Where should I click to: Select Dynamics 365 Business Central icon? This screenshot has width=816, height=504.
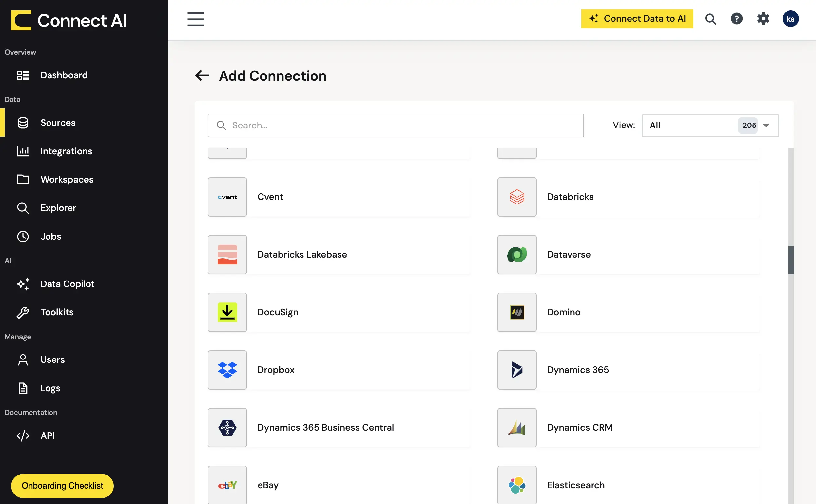point(227,428)
